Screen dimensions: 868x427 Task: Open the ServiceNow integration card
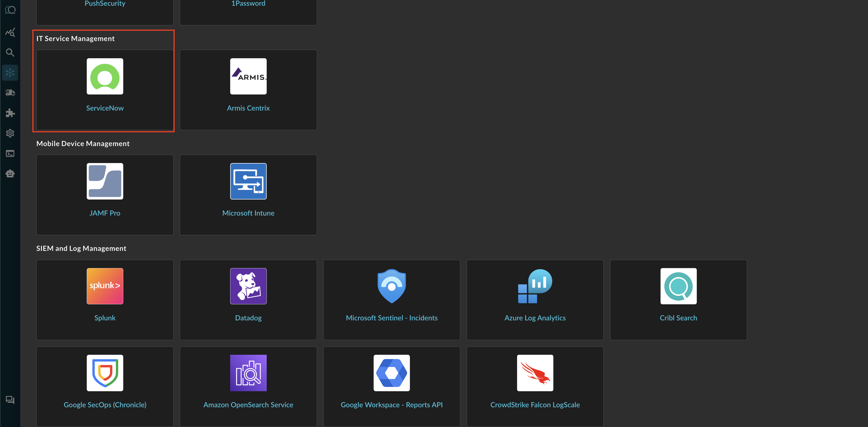pyautogui.click(x=105, y=90)
